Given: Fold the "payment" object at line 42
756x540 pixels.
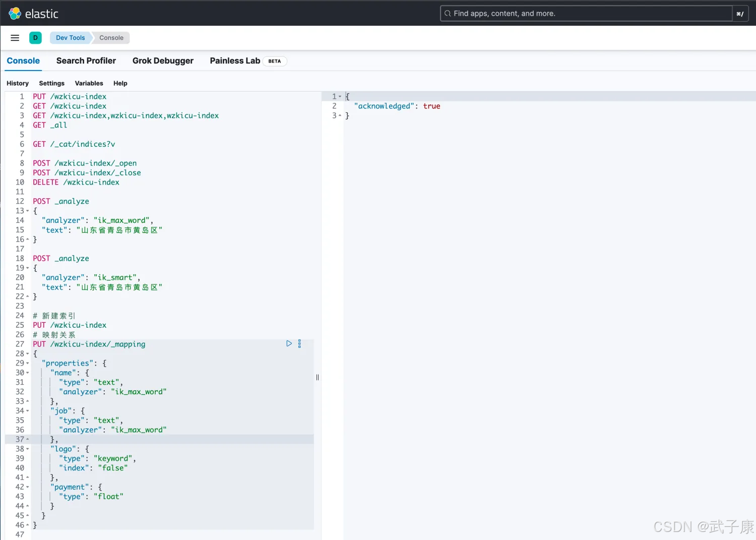Looking at the screenshot, I should coord(28,487).
